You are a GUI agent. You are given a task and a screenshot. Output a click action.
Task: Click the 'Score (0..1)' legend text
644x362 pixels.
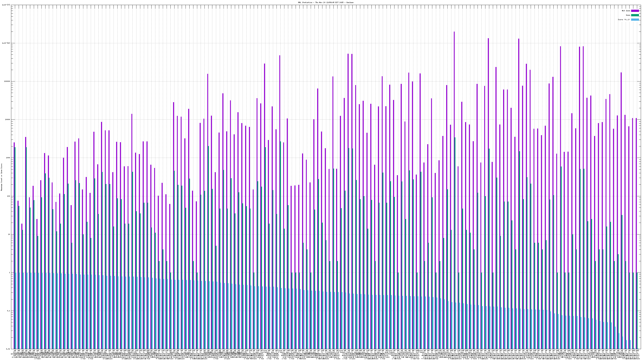click(624, 20)
